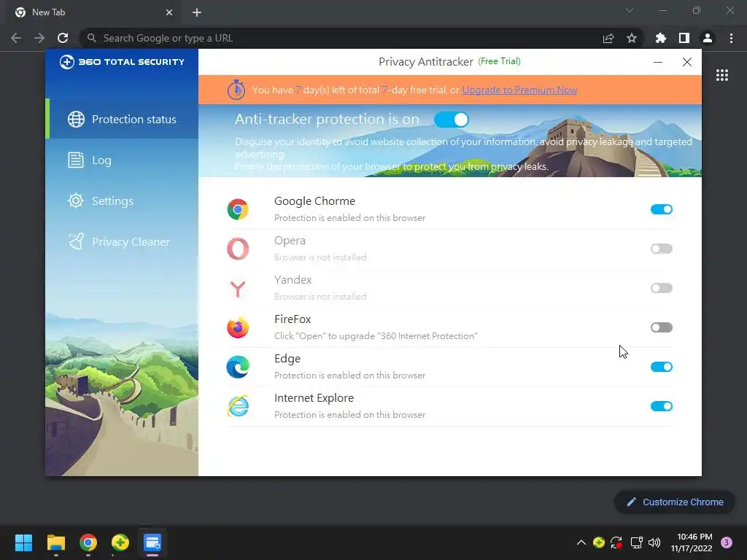Enable protection for FireFox
The image size is (747, 560).
pos(661,327)
